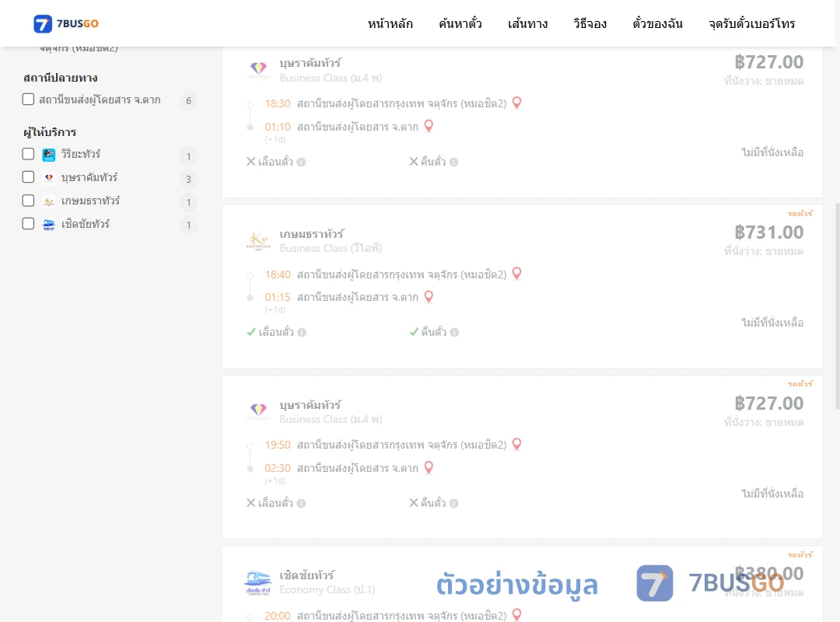Click the เกษมธราทัวร์ operator name on 18:40 trip

(x=312, y=234)
